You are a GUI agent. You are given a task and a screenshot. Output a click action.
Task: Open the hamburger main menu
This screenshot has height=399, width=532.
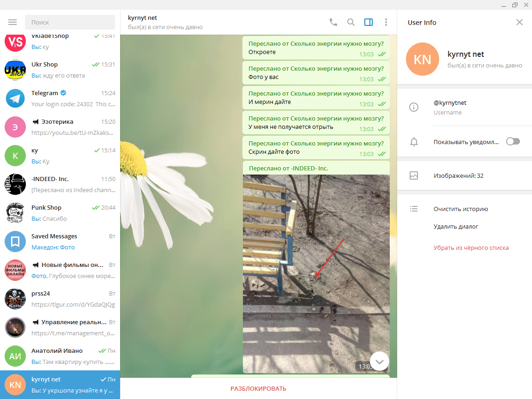[12, 22]
